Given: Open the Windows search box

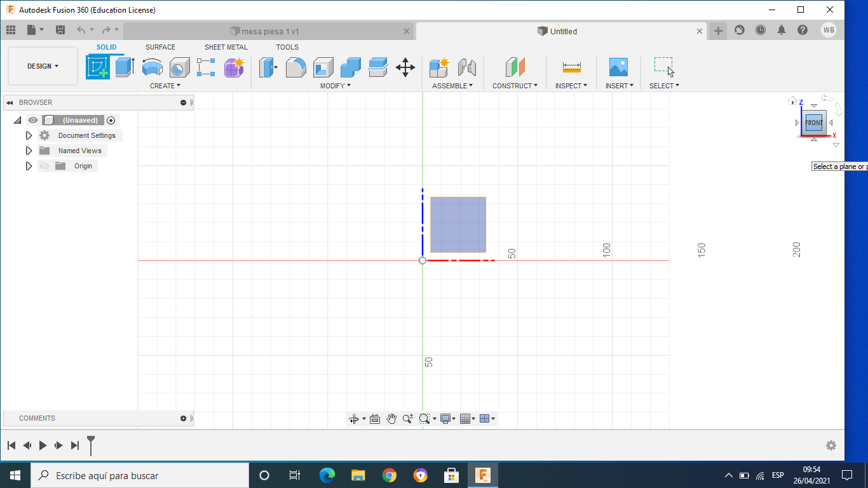Looking at the screenshot, I should (x=140, y=475).
